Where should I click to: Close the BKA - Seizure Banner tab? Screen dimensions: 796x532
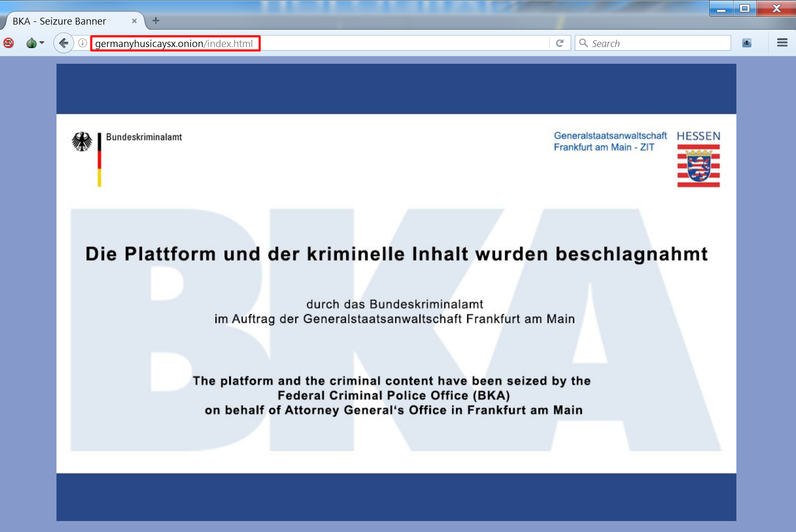coord(134,21)
